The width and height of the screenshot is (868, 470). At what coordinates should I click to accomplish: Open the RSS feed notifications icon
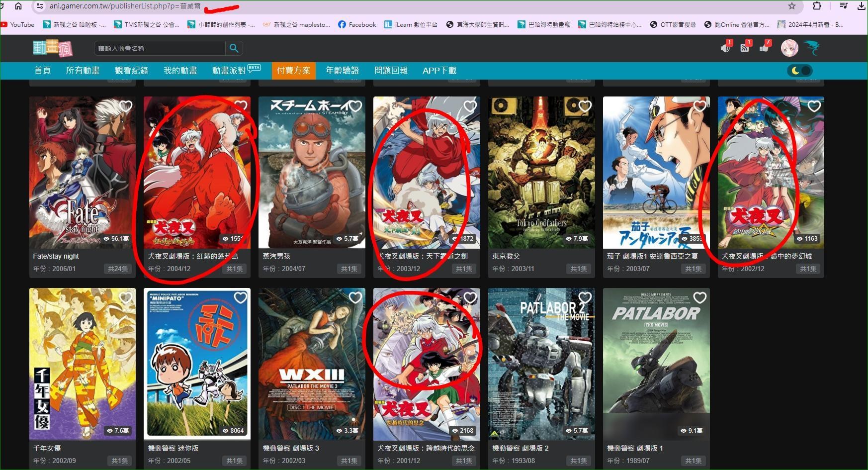pyautogui.click(x=745, y=47)
